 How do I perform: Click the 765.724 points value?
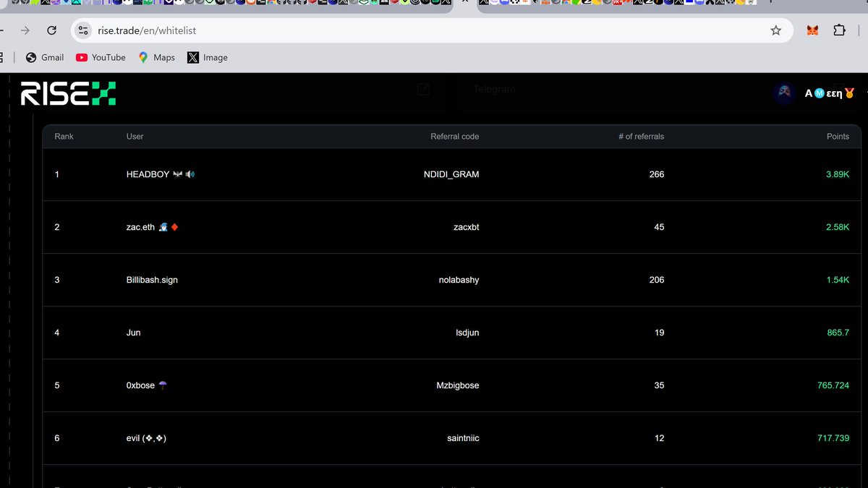click(x=833, y=385)
